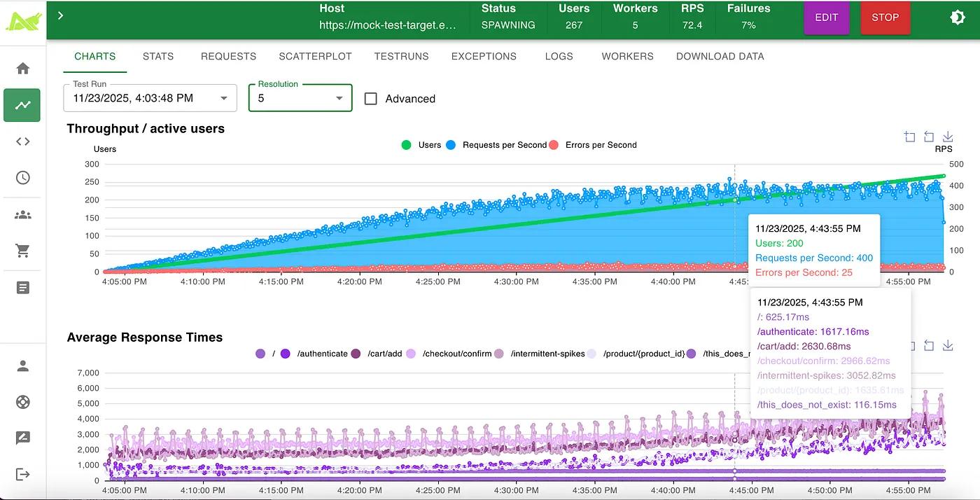The height and width of the screenshot is (500, 980).
Task: Enable the Advanced checkbox
Action: 370,98
